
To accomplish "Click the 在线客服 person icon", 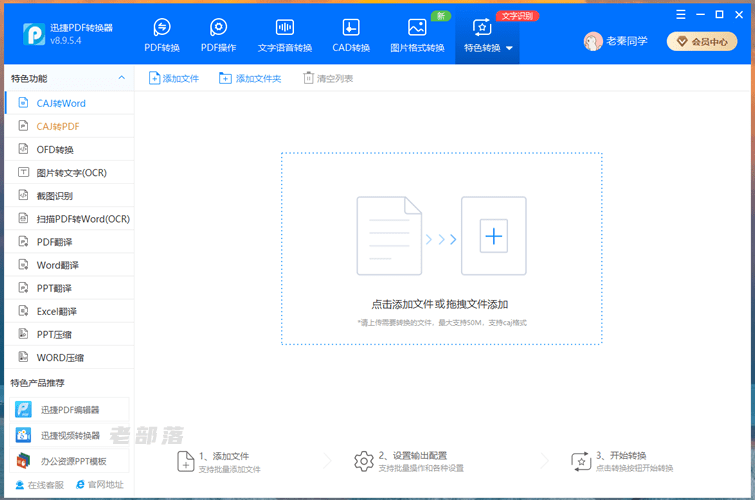I will (x=20, y=485).
